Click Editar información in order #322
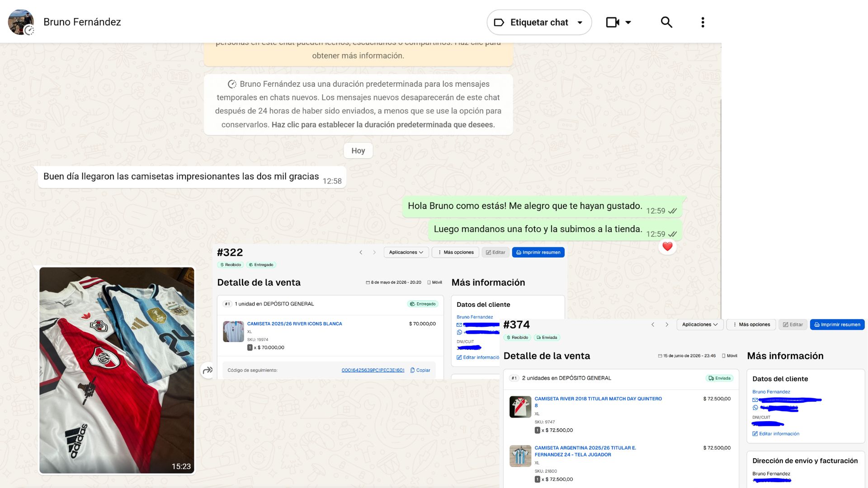868x488 pixels. coord(478,357)
